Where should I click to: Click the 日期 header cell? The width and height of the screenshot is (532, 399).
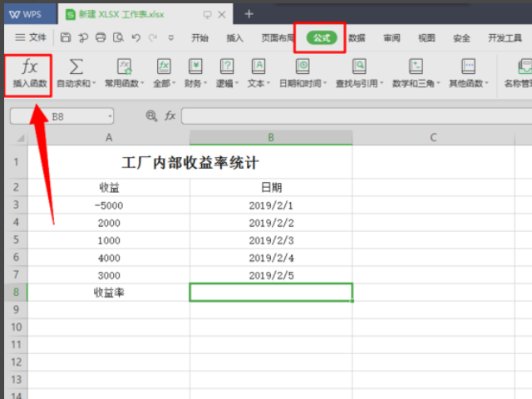pyautogui.click(x=271, y=187)
